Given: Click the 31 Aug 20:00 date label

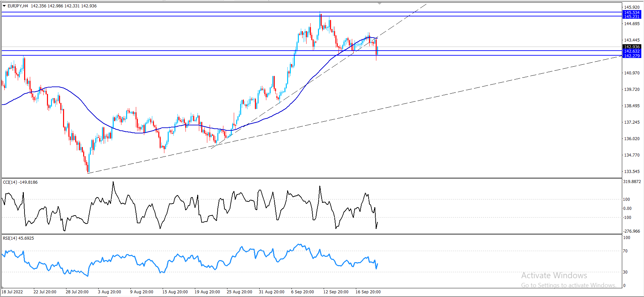Looking at the screenshot, I should (272, 292).
